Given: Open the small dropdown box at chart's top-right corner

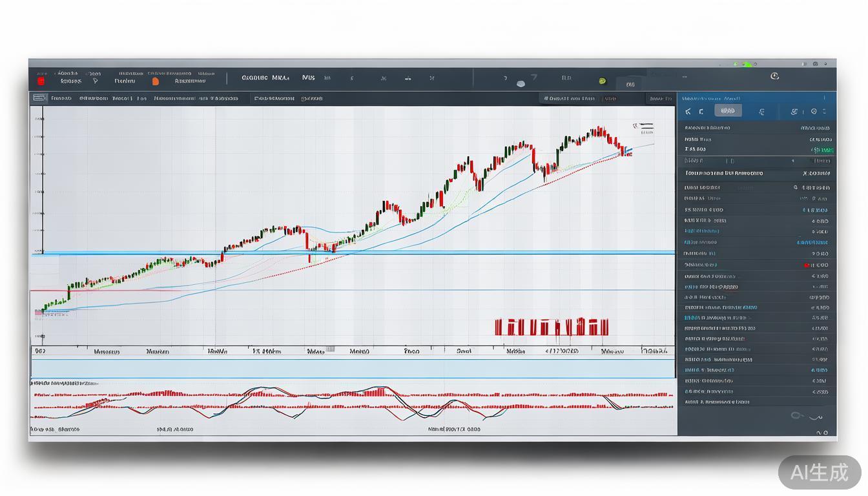Looking at the screenshot, I should click(659, 99).
